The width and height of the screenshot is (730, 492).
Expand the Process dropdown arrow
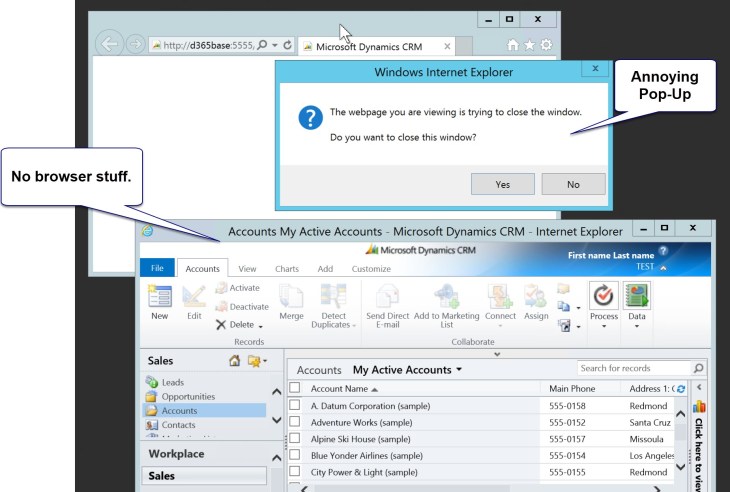tap(604, 326)
